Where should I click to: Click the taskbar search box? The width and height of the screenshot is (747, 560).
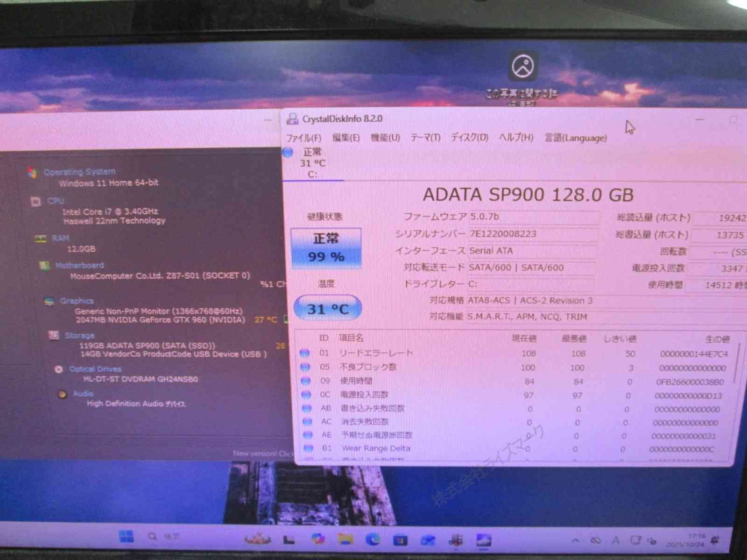[163, 537]
